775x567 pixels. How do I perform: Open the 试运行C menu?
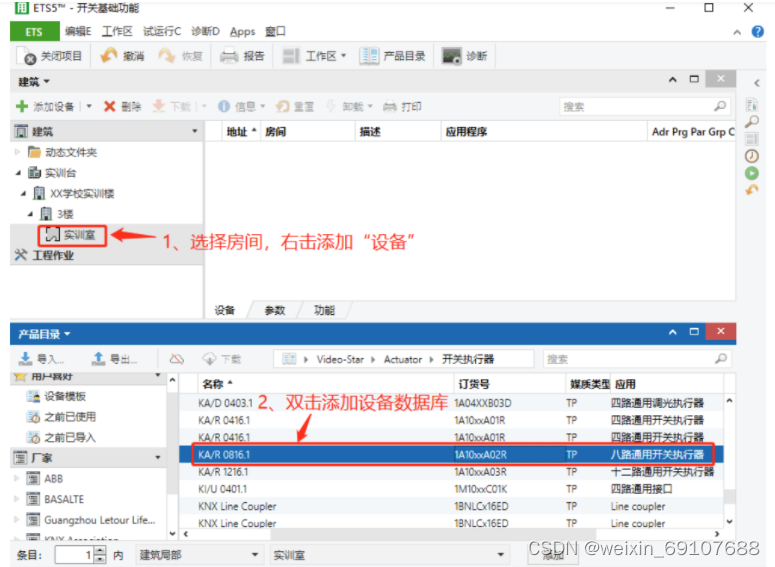pyautogui.click(x=162, y=32)
